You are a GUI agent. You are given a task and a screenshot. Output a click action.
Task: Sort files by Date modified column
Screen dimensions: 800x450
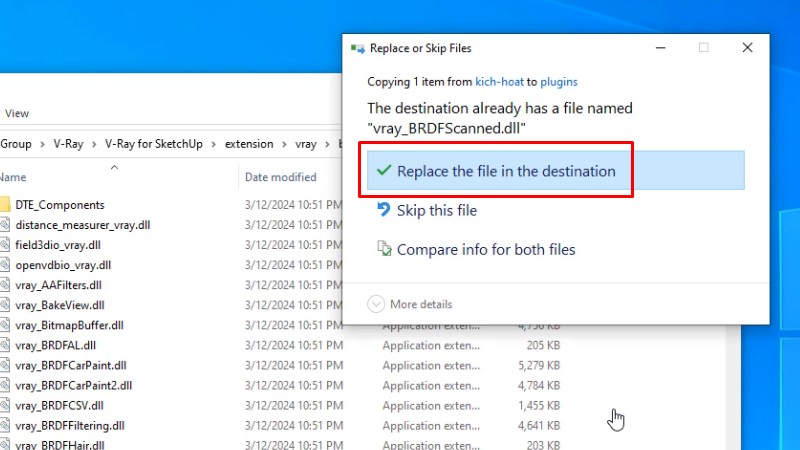point(281,177)
